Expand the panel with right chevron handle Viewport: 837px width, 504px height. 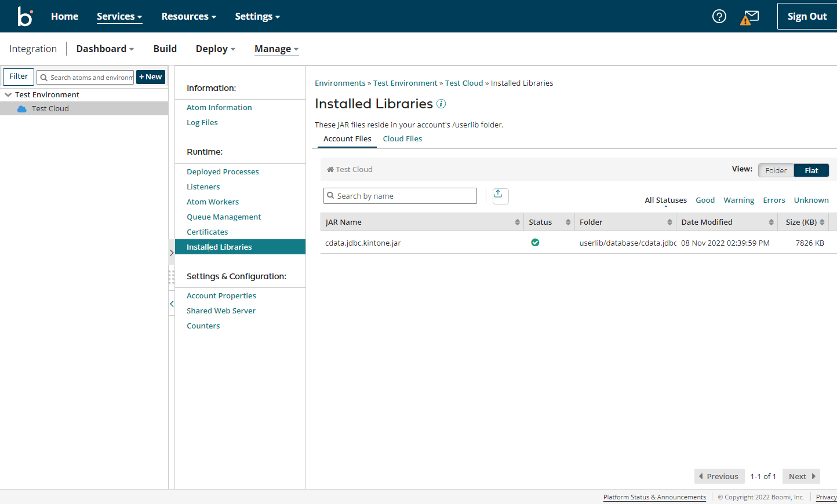(172, 253)
